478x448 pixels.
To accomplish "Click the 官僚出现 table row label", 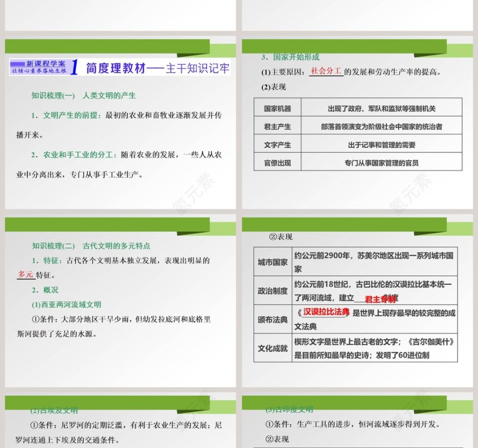I will pyautogui.click(x=277, y=163).
